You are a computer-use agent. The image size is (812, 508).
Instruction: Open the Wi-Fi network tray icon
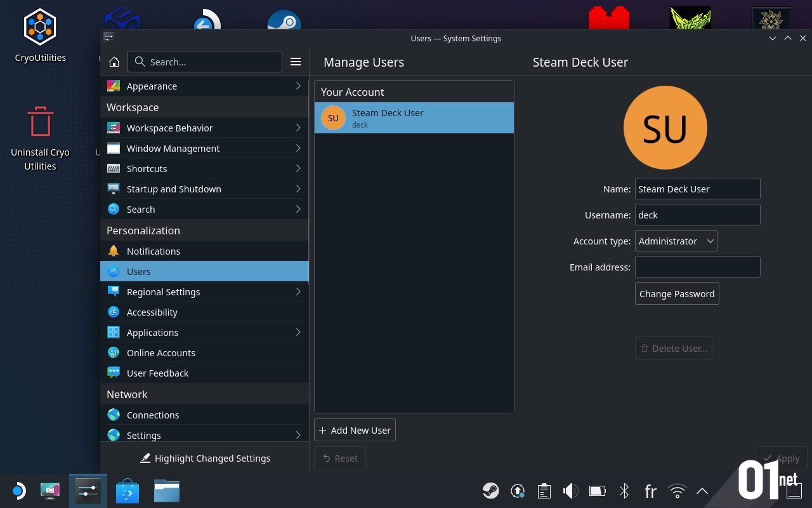[x=678, y=491]
